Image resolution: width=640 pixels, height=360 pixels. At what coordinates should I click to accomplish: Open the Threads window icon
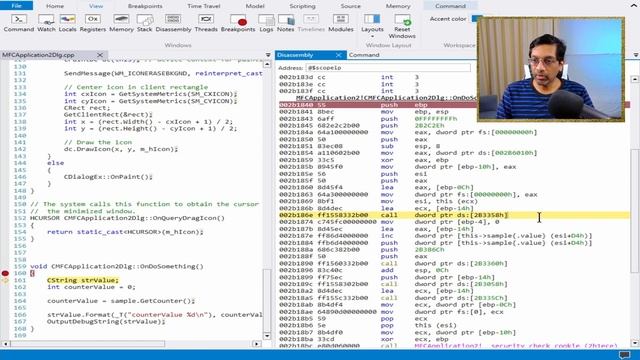click(x=206, y=23)
